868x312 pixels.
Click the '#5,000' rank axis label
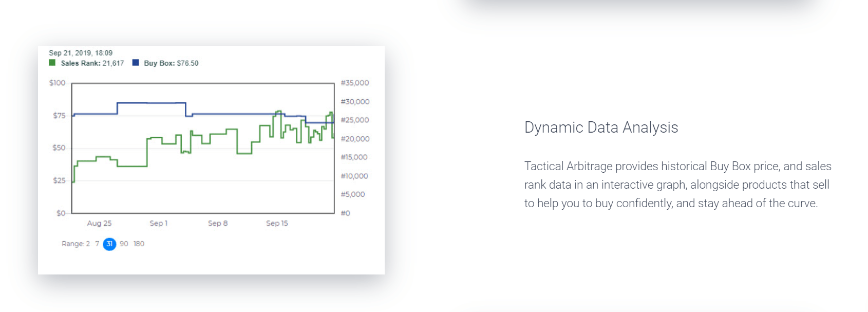[353, 194]
